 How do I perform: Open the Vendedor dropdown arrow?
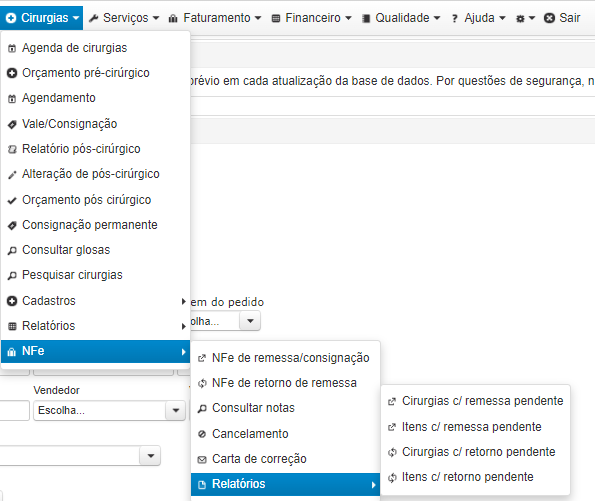[x=176, y=410]
